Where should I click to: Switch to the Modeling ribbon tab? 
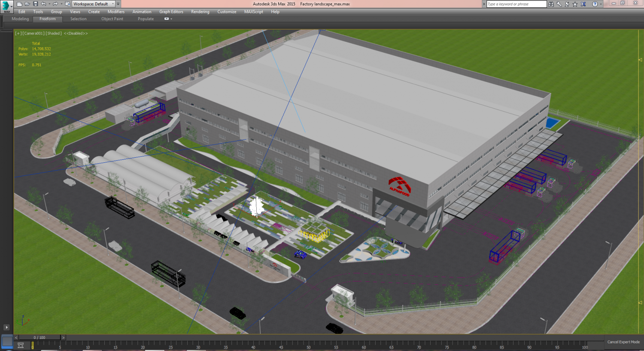(20, 19)
